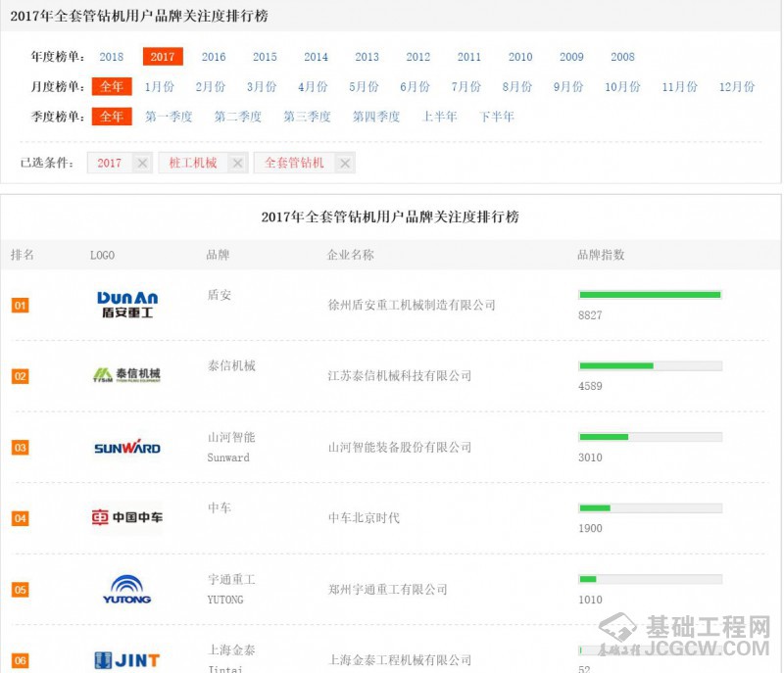784x673 pixels.
Task: Remove the 桩工机械 filter tag
Action: pos(237,164)
